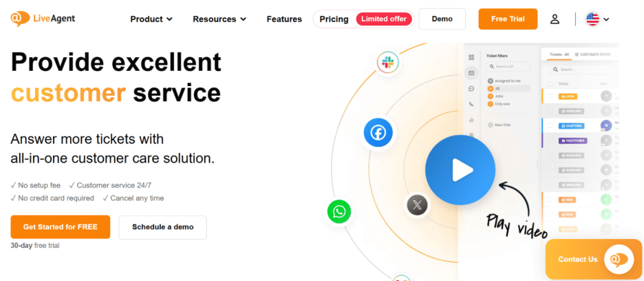
Task: Expand the Product menu
Action: tap(151, 19)
